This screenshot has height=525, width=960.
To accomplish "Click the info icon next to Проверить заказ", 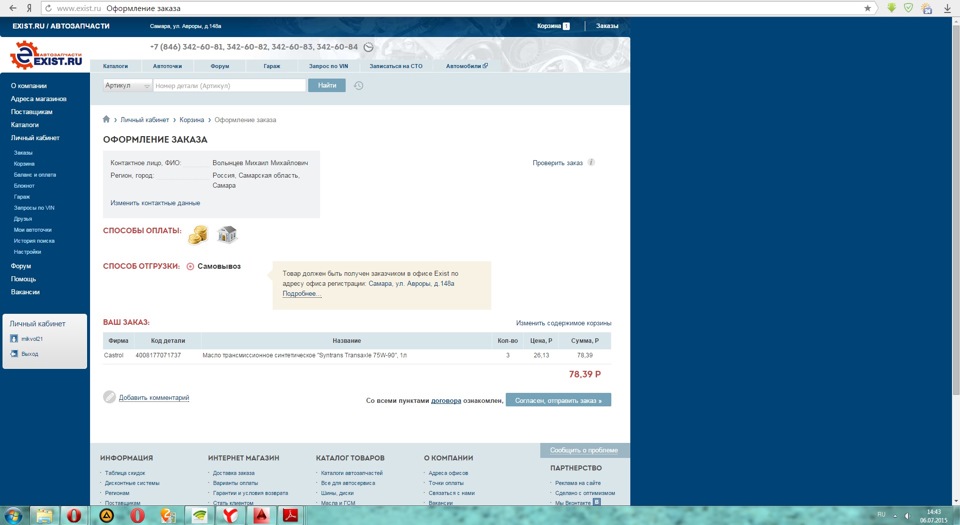I will tap(591, 163).
